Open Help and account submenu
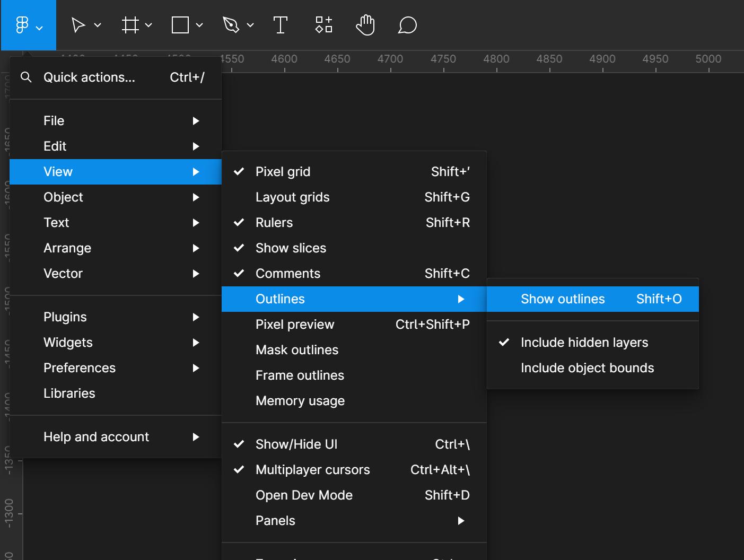 116,437
